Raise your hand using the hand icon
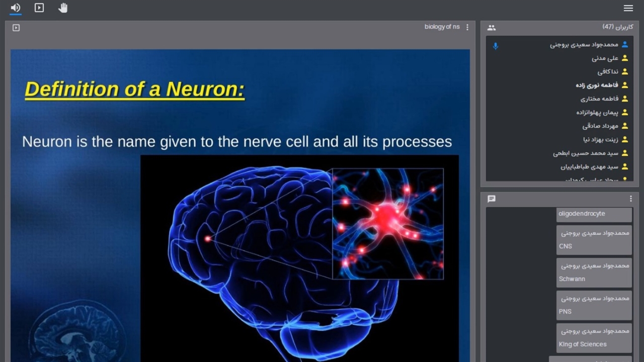 (63, 8)
